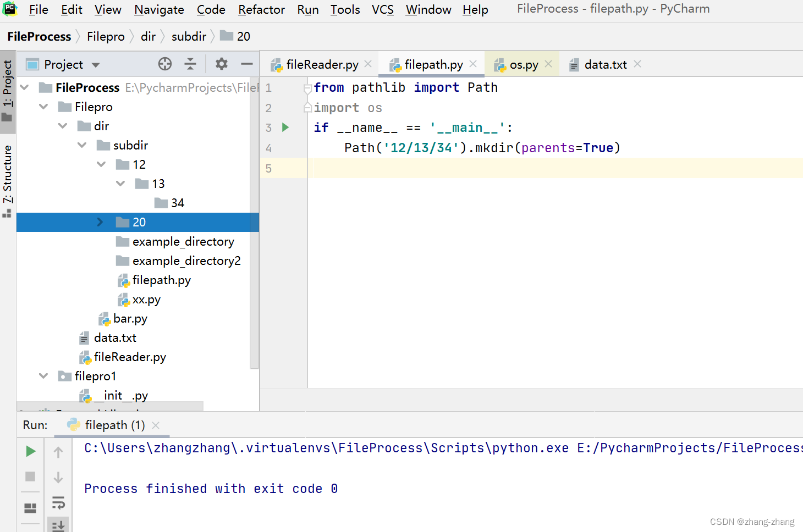803x532 pixels.
Task: Close the fileReader.py tab
Action: [x=369, y=64]
